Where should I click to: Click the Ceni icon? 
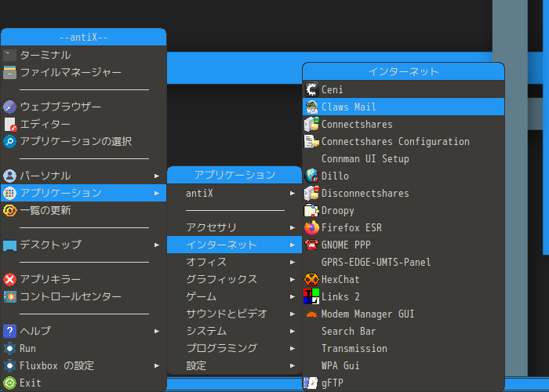(x=311, y=89)
